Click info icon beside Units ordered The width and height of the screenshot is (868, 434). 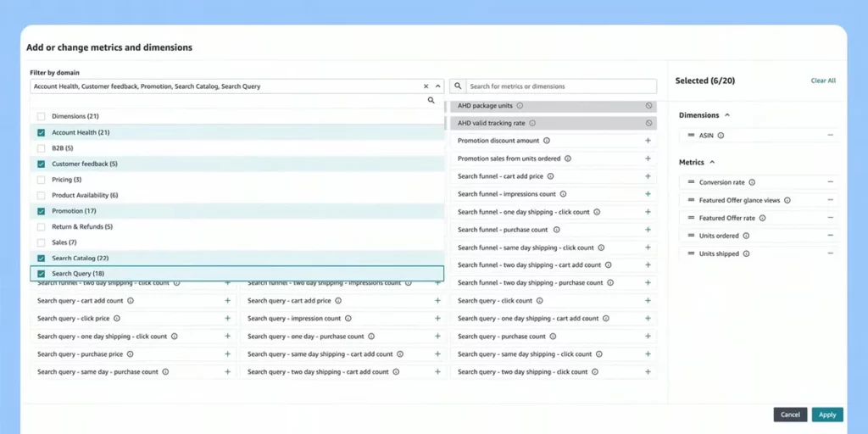coord(747,236)
